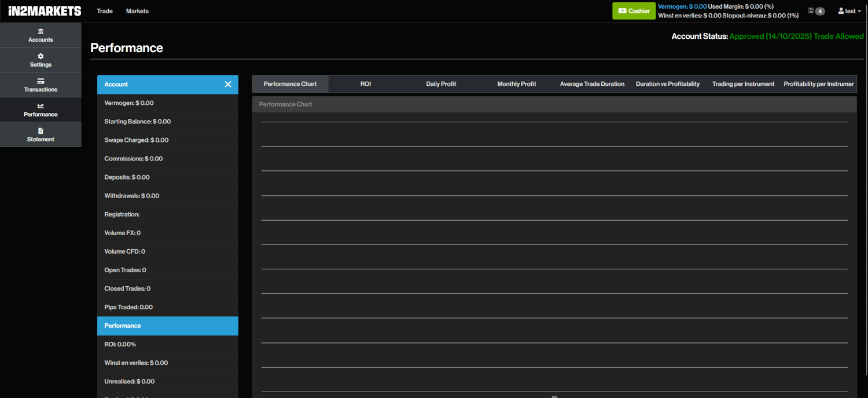Open the Statement document icon
Viewport: 868px width, 398px height.
41,131
